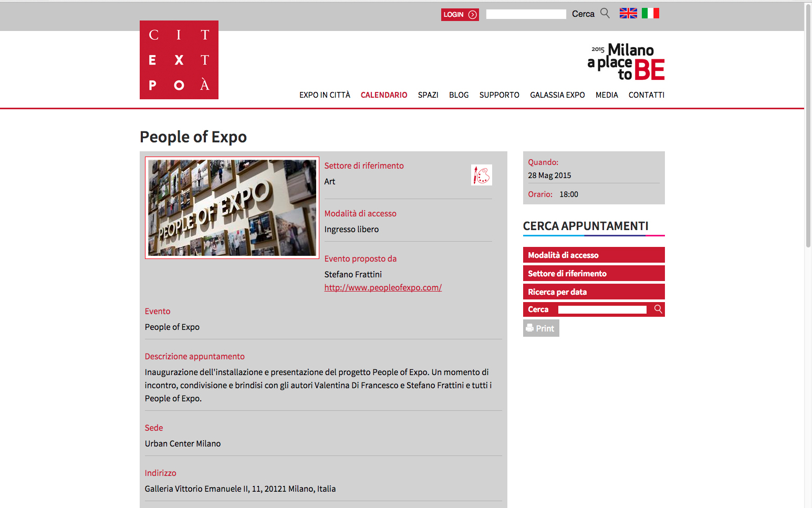
Task: Click the CERCA APPUNTAMENTI heading
Action: (x=586, y=226)
